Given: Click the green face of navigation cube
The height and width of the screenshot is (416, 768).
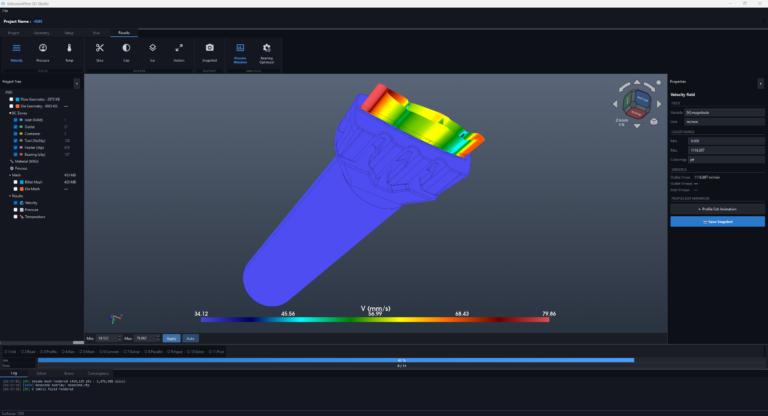Looking at the screenshot, I should pos(627,102).
